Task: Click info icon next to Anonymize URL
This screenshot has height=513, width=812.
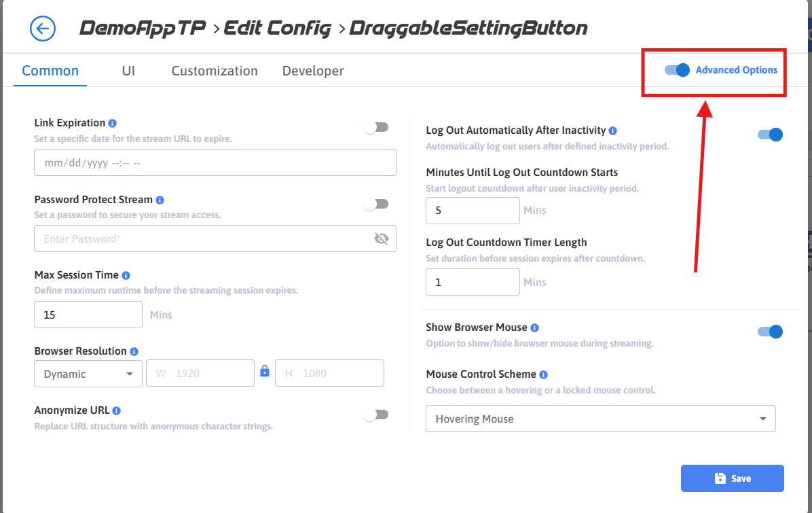Action: tap(117, 410)
